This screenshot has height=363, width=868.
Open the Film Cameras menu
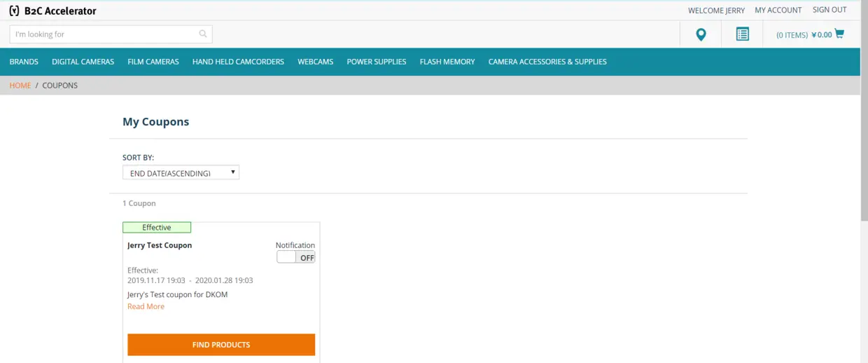click(153, 62)
